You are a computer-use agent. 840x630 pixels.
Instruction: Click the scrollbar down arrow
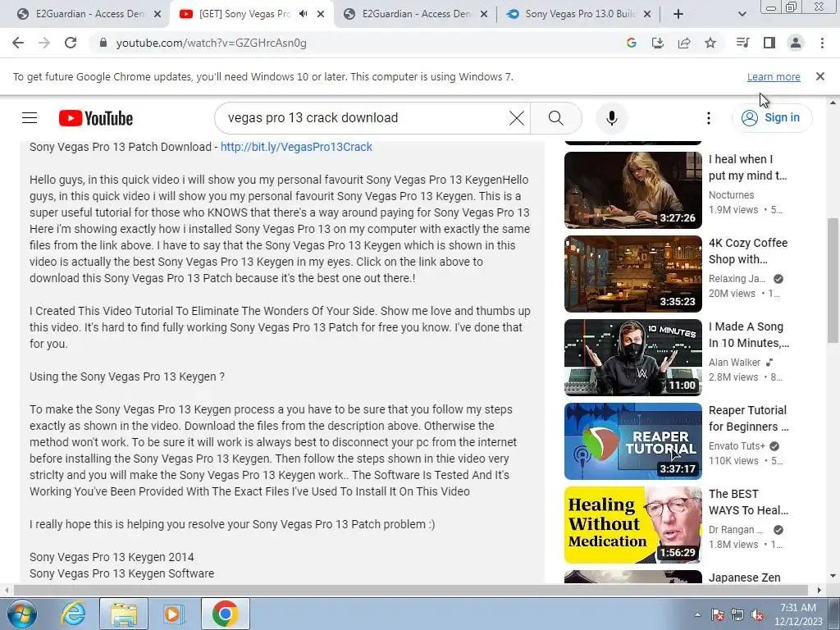click(833, 577)
